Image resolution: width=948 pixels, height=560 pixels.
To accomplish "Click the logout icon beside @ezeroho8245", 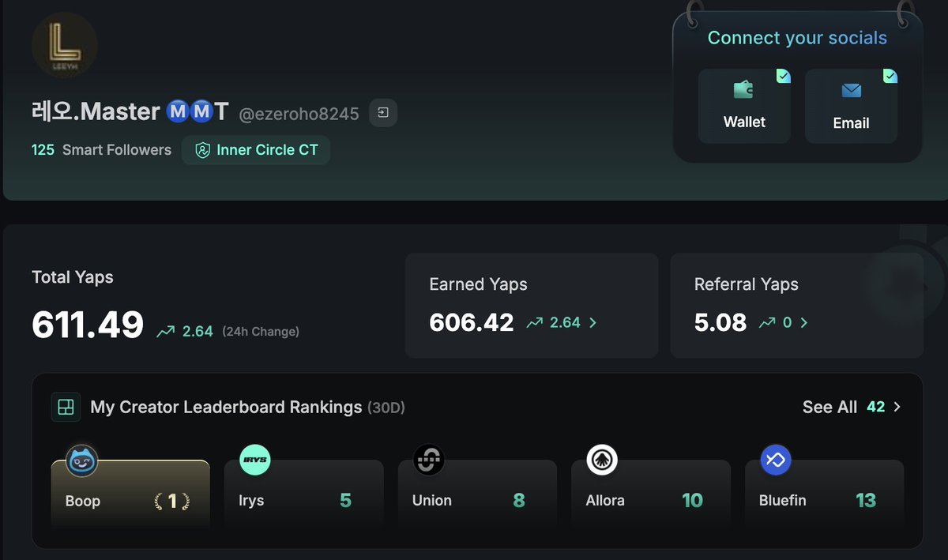I will click(383, 113).
